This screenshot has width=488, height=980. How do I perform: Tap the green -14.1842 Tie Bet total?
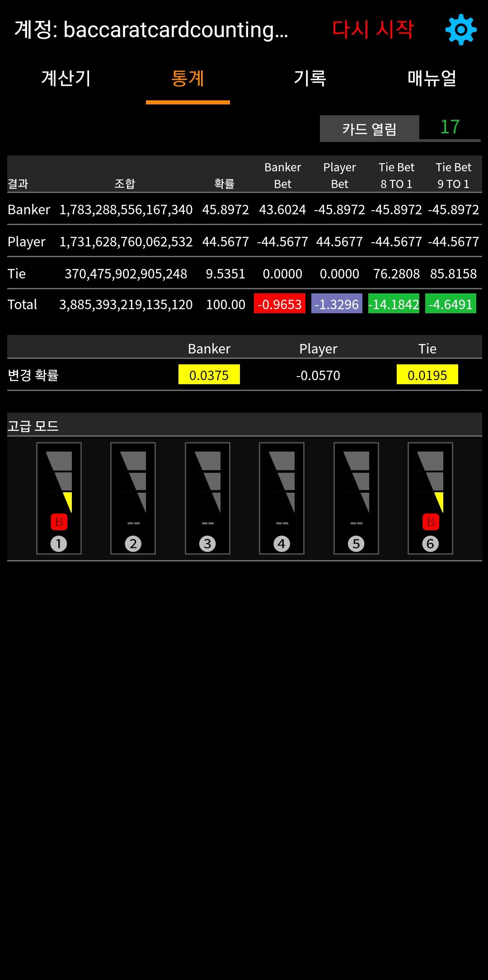(x=394, y=303)
